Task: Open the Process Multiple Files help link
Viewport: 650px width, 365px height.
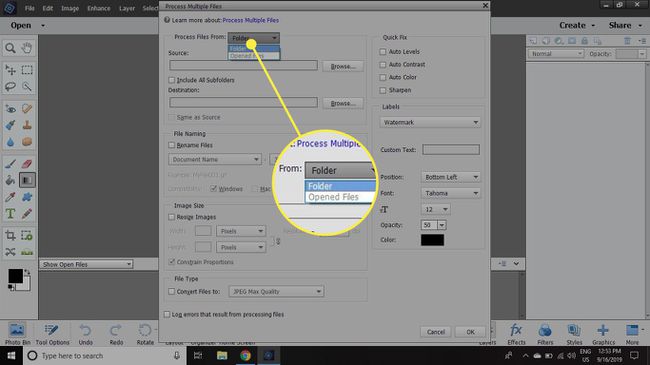Action: [250, 20]
